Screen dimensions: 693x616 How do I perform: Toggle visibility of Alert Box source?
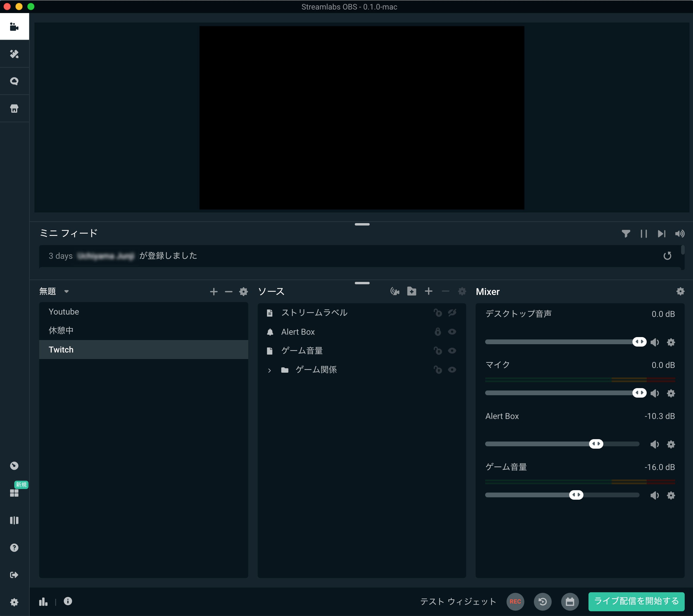pyautogui.click(x=452, y=332)
